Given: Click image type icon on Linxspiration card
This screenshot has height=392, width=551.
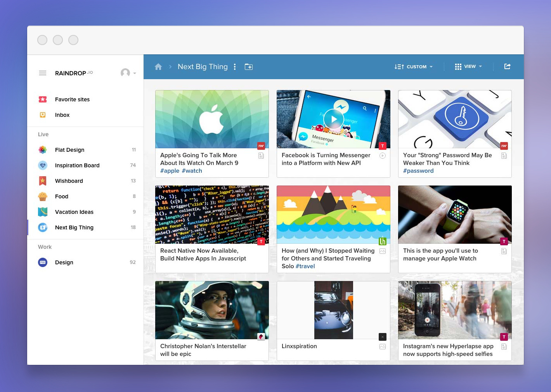Looking at the screenshot, I should (x=383, y=347).
